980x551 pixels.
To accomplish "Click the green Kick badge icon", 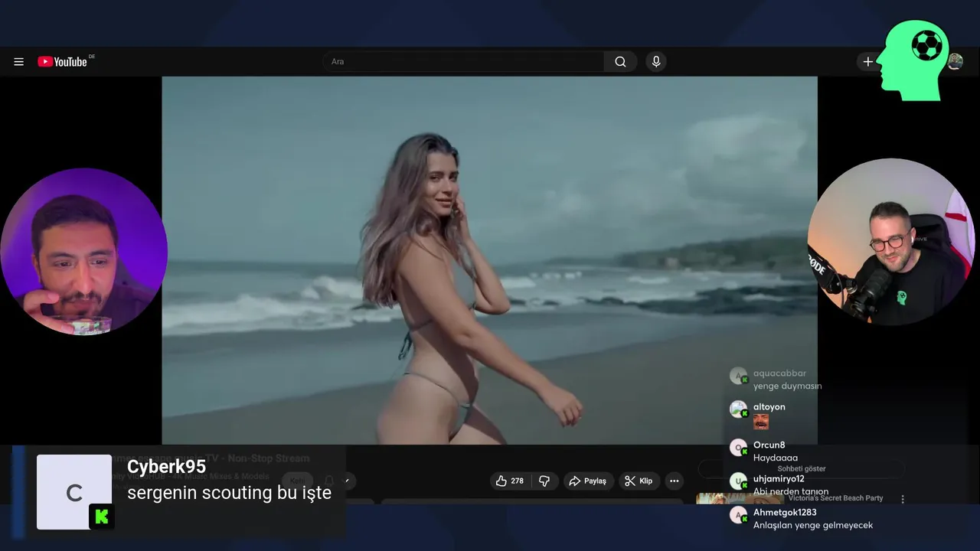I will coord(101,517).
